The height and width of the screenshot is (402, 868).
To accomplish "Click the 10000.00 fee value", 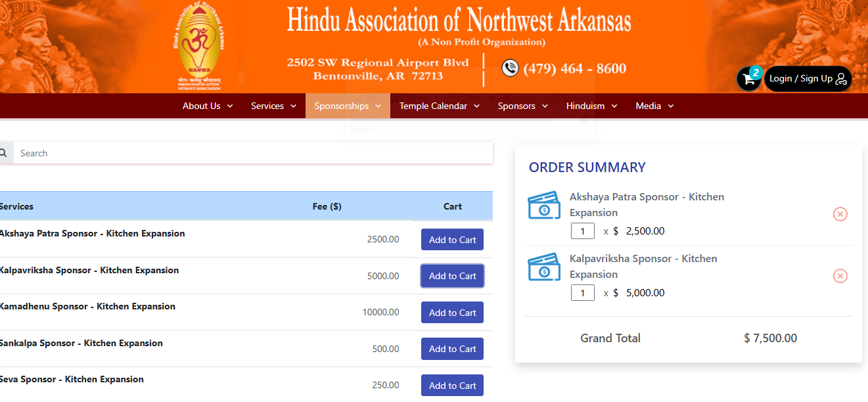I will [381, 312].
